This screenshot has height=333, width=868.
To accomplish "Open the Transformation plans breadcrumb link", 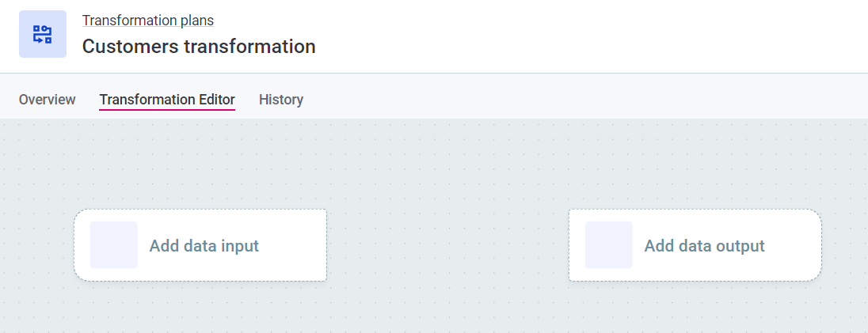I will 148,21.
